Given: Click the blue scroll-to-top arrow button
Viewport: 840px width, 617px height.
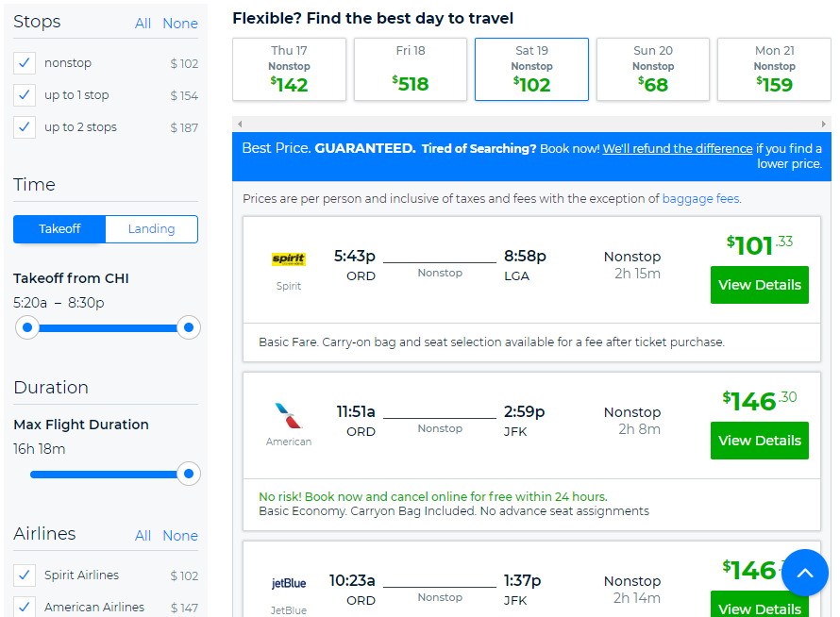Looking at the screenshot, I should click(805, 573).
